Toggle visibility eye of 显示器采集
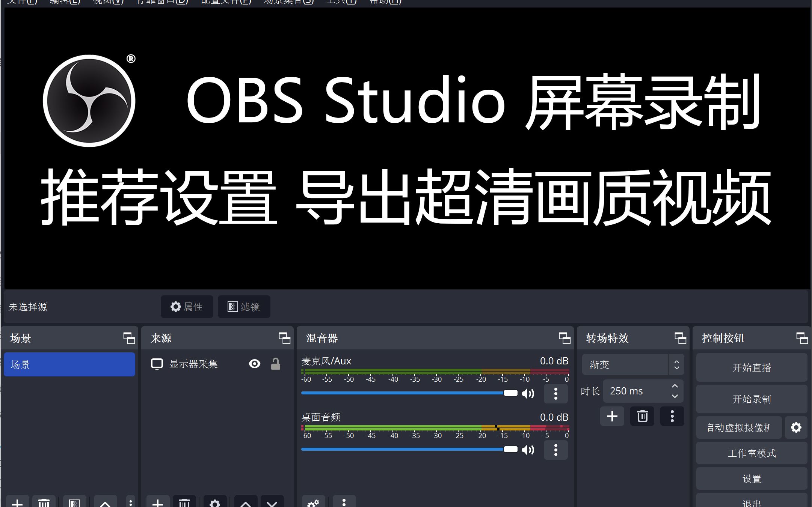The width and height of the screenshot is (812, 507). click(x=255, y=364)
